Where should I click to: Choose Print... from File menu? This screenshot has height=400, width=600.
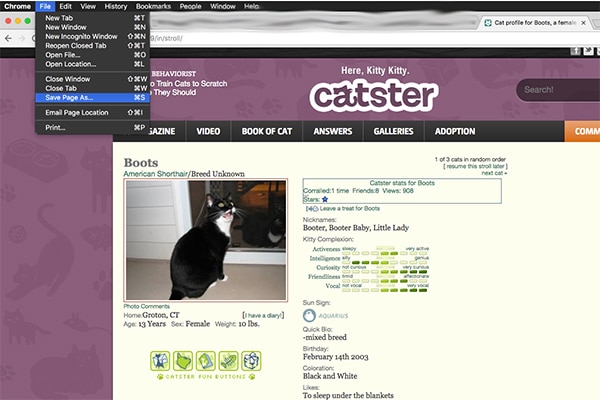coord(92,127)
